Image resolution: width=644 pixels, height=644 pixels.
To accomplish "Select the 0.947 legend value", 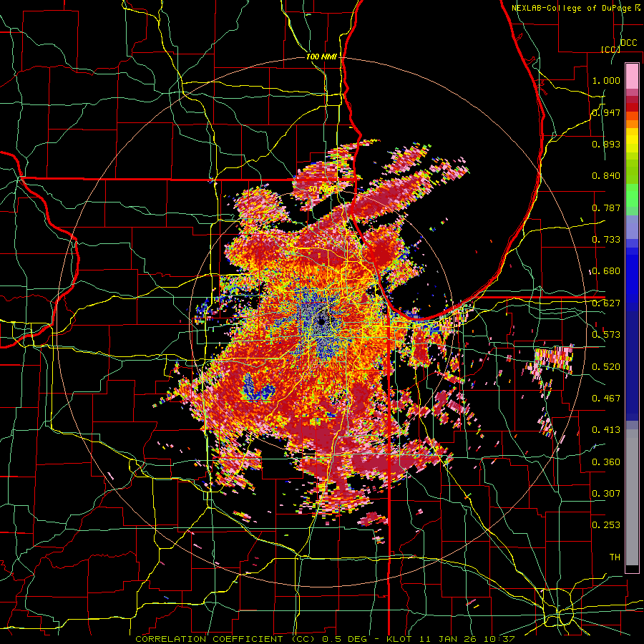I will click(x=606, y=112).
